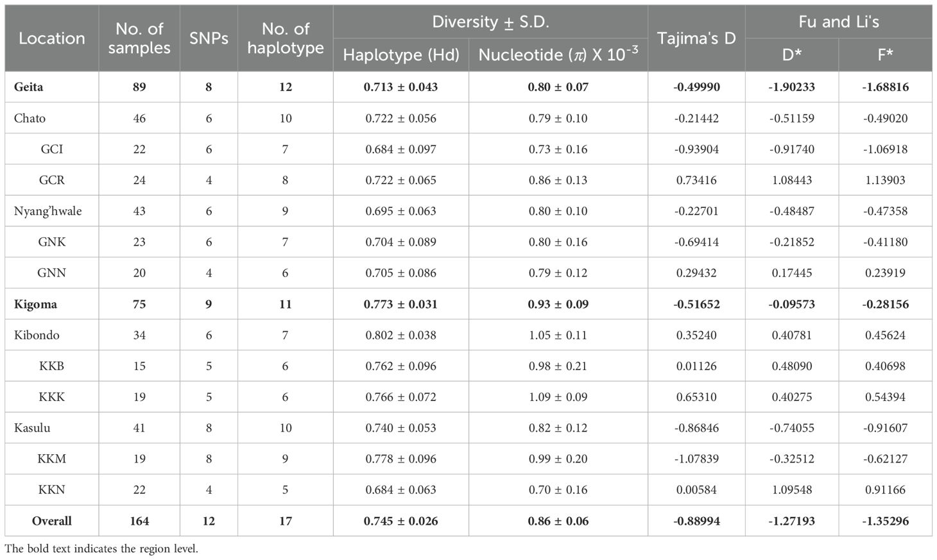Click Geita F* value -1.68816
This screenshot has width=937, height=560.
click(x=886, y=87)
